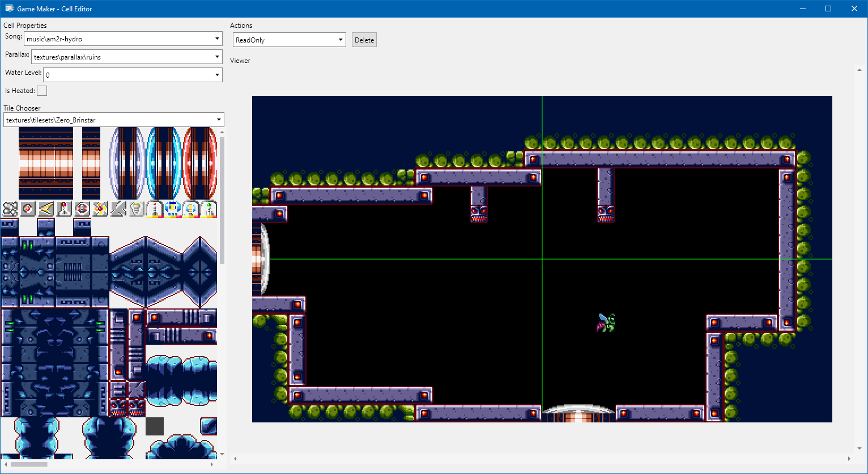The image size is (868, 474).
Task: Select the gray diagonal crumble block tile
Action: point(118,209)
